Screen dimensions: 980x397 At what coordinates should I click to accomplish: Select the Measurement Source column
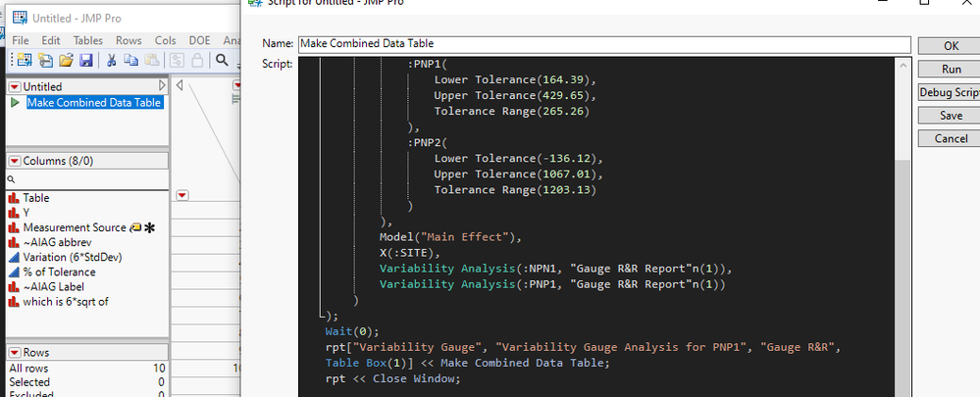(75, 227)
